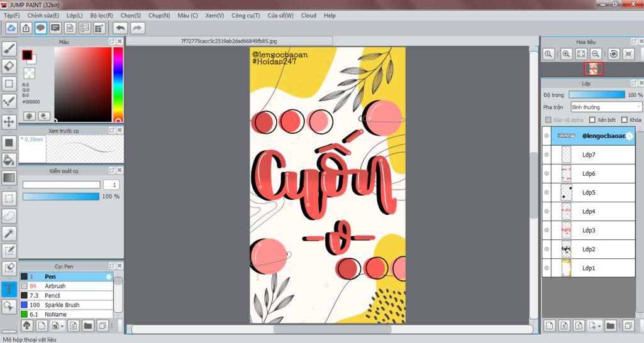Toggle visibility of Lớp3 layer

click(x=547, y=230)
